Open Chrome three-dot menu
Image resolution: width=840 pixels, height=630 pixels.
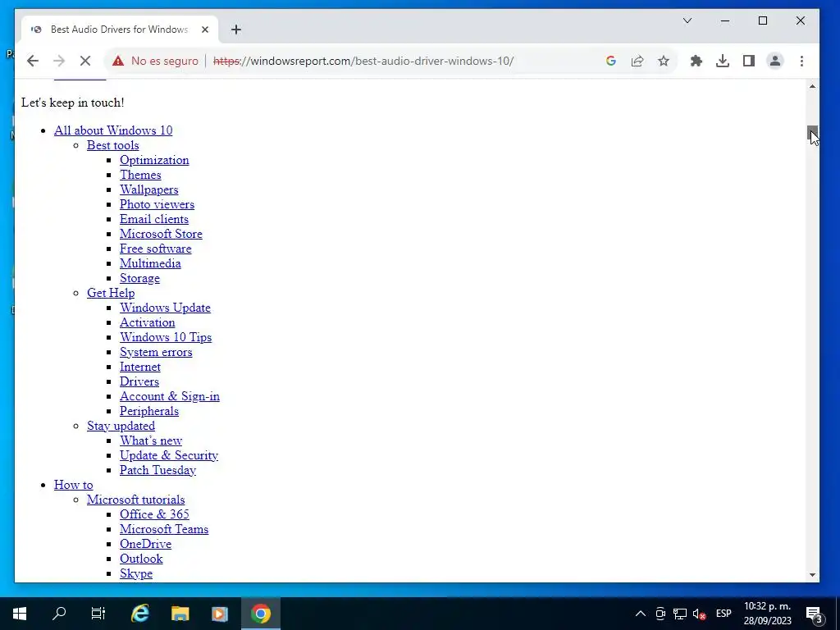click(x=801, y=61)
